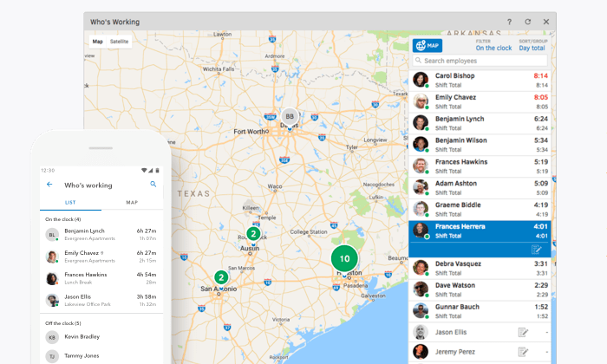
Task: Open the On the clock filter
Action: [x=493, y=48]
